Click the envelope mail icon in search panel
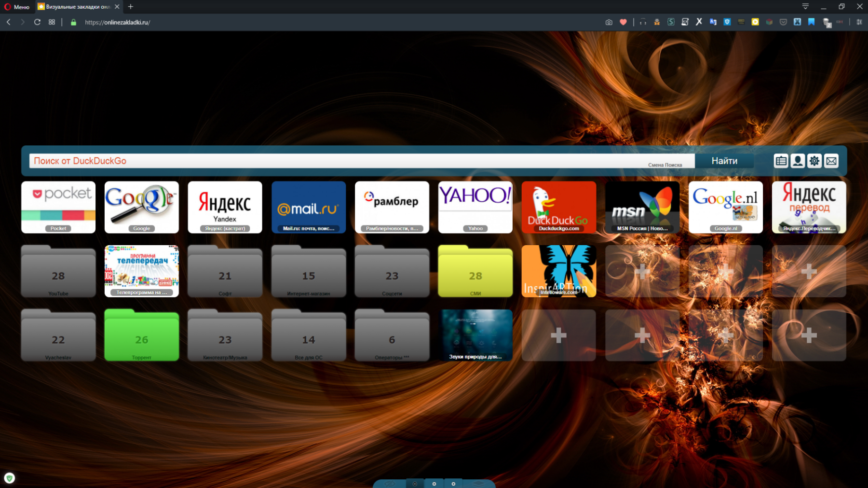Screen dimensions: 868x488 click(x=831, y=161)
